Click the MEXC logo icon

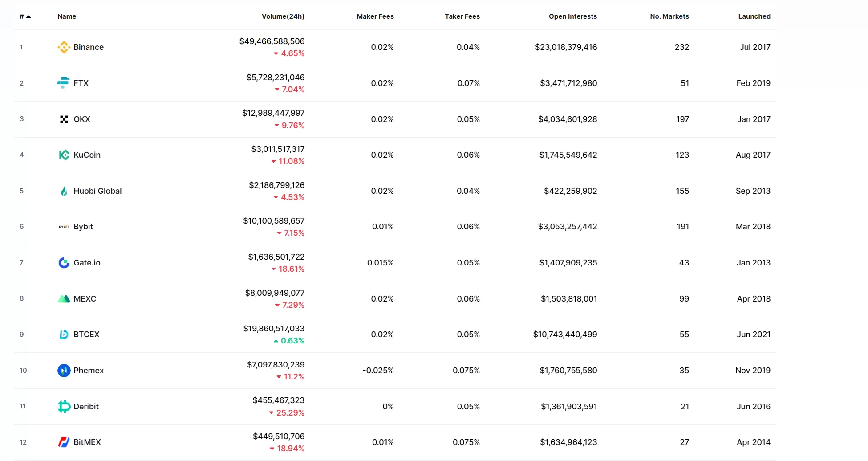[x=64, y=299]
